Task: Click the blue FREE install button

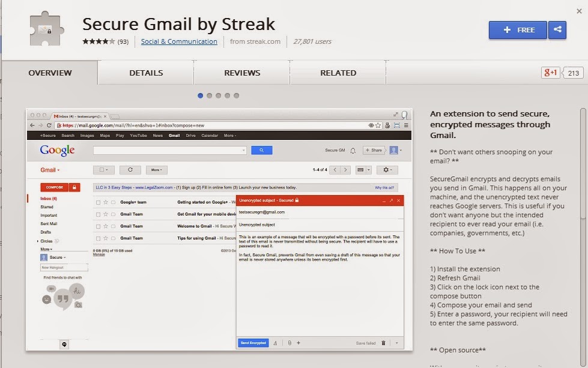Action: pyautogui.click(x=518, y=29)
